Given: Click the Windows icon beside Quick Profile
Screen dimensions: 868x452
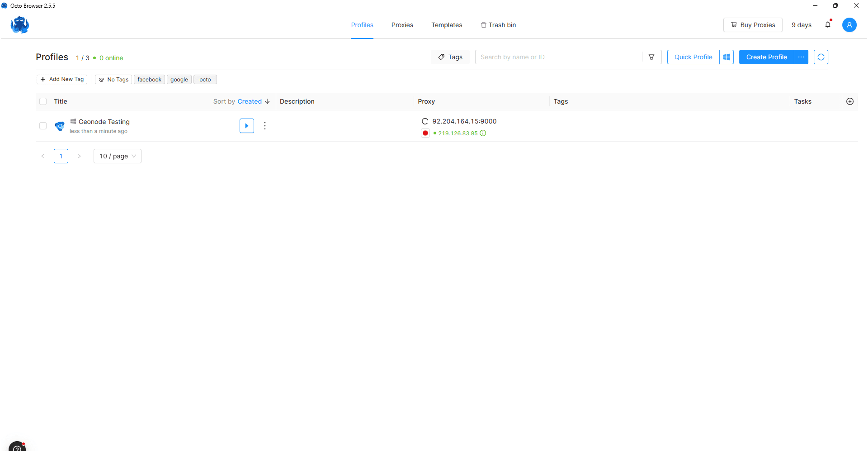Looking at the screenshot, I should coord(726,57).
